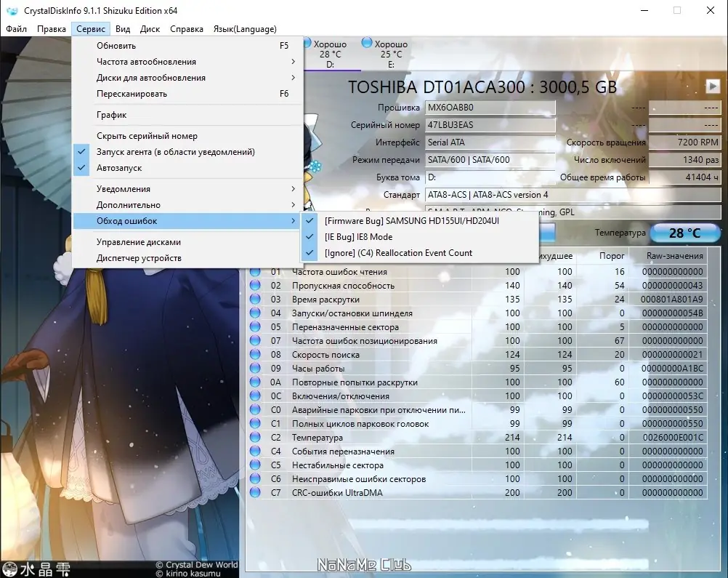Toggle the Автозапуск option
The height and width of the screenshot is (578, 728).
pyautogui.click(x=187, y=168)
